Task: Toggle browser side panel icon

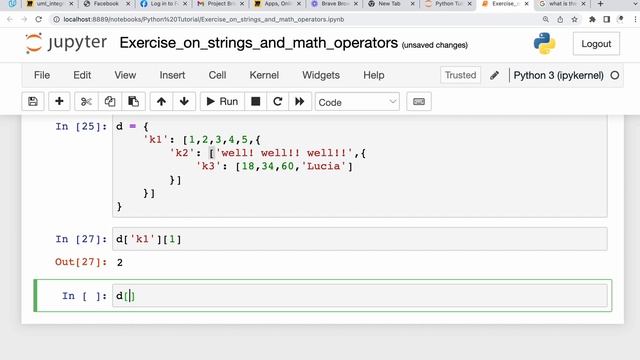Action: pyautogui.click(x=607, y=19)
